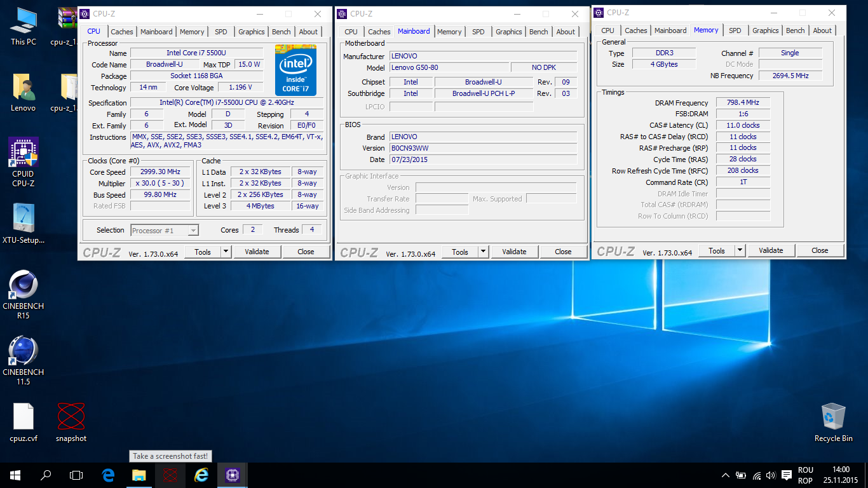
Task: Open Task View from the taskbar
Action: pos(76,475)
